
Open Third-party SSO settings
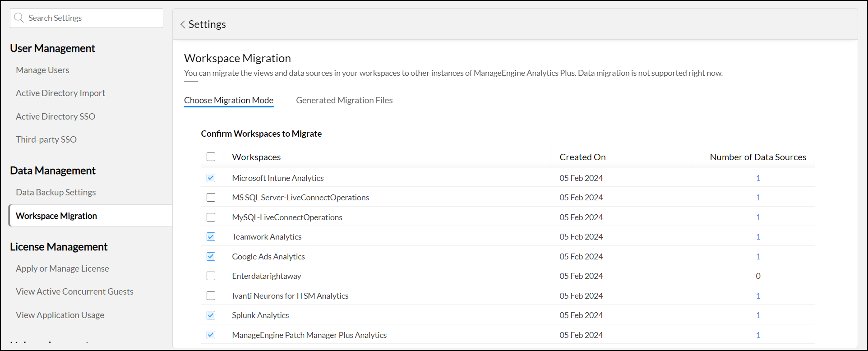[46, 139]
